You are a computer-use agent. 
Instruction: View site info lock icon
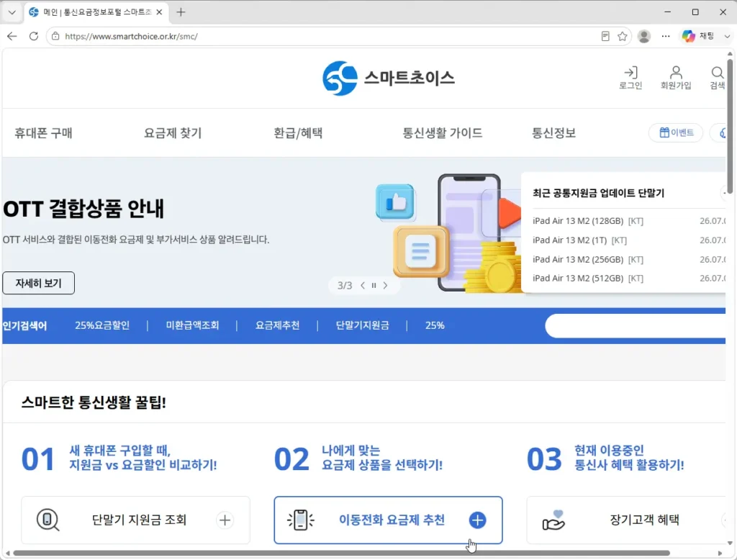(x=55, y=36)
